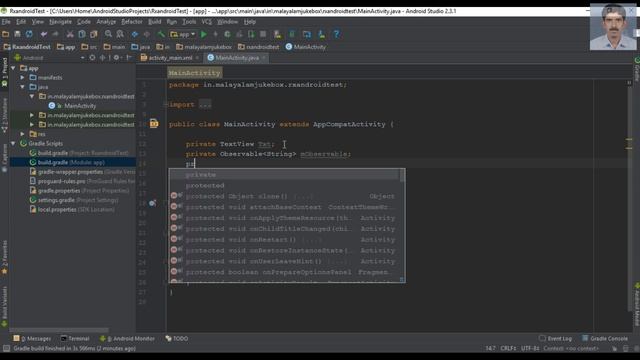The image size is (640, 360).
Task: Click the override gutter icon near line 18
Action: click(152, 203)
